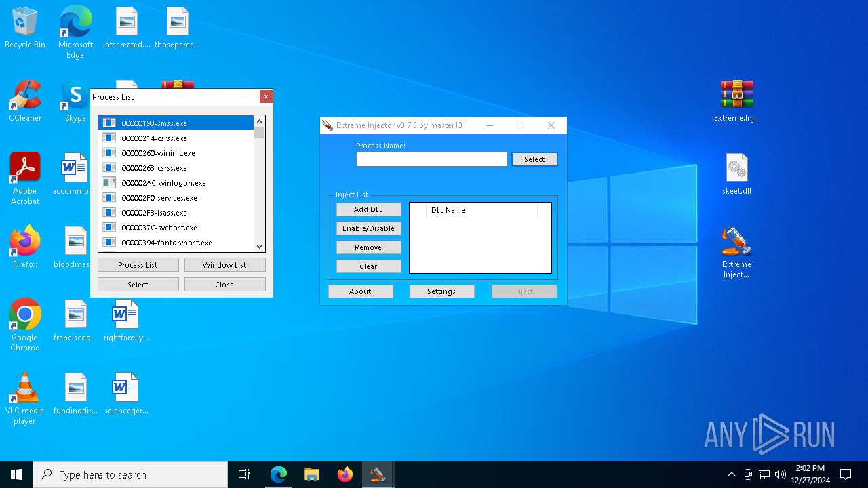The height and width of the screenshot is (488, 868).
Task: Select 00000198-smss.exe in Process List
Action: tap(176, 123)
